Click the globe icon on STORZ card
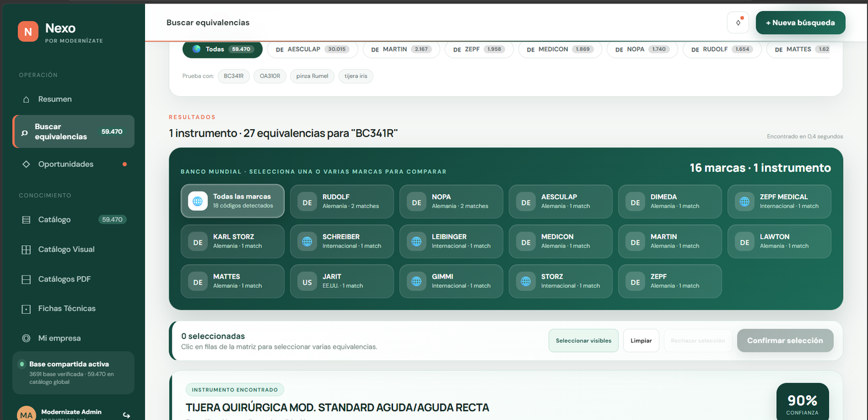The width and height of the screenshot is (868, 420). point(526,281)
